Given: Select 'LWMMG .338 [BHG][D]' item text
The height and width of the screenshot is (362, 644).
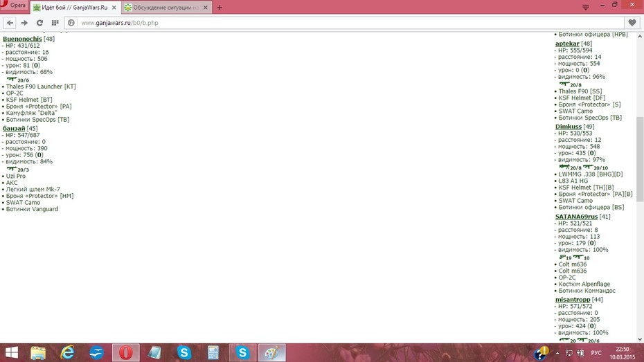Looking at the screenshot, I should (591, 174).
